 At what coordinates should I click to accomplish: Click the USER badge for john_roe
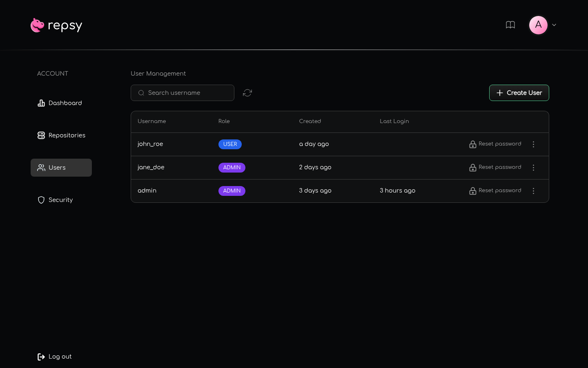[230, 144]
